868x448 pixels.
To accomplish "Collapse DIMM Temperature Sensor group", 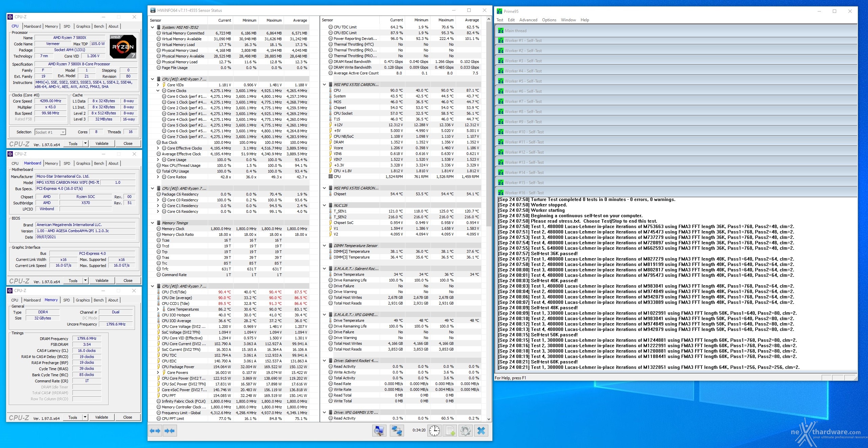I will pyautogui.click(x=325, y=246).
